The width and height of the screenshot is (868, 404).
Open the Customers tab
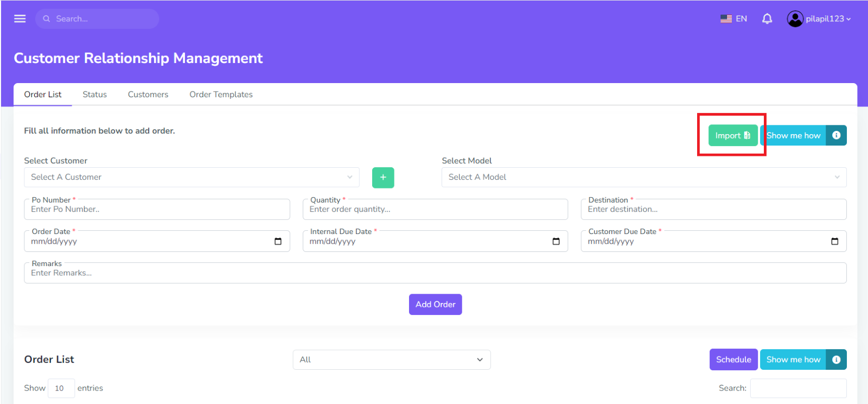tap(148, 94)
